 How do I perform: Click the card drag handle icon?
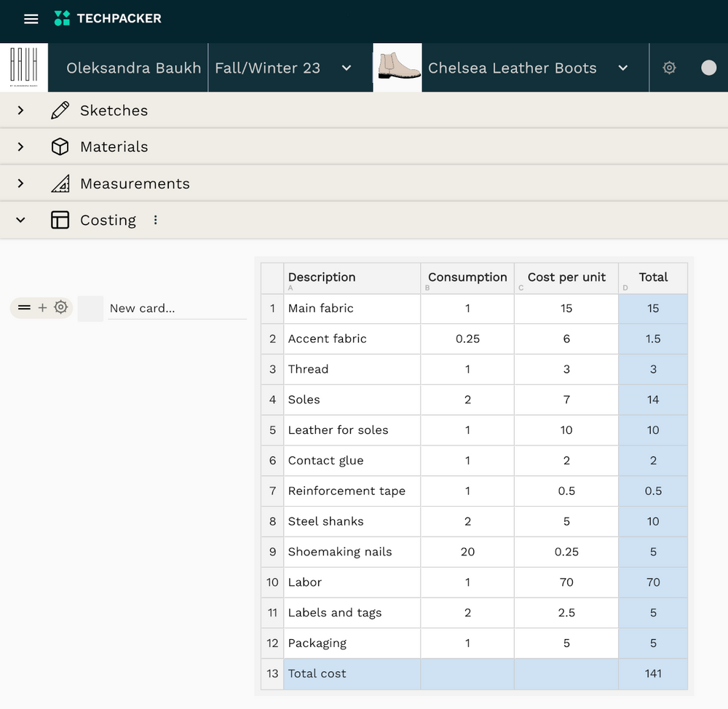(x=24, y=308)
